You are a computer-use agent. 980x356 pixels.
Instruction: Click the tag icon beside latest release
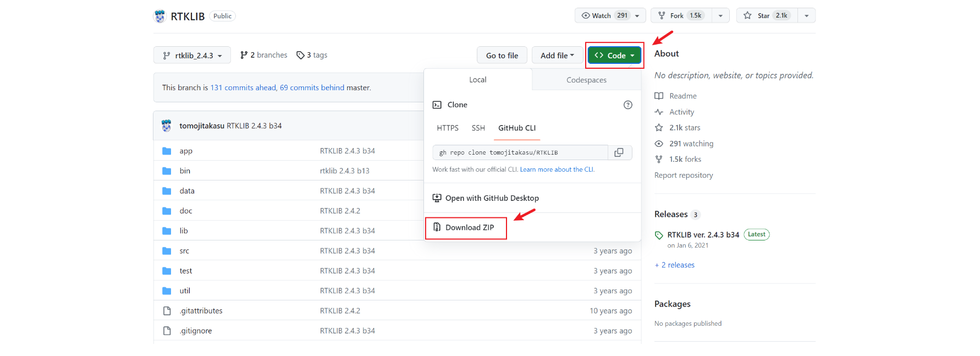(659, 235)
